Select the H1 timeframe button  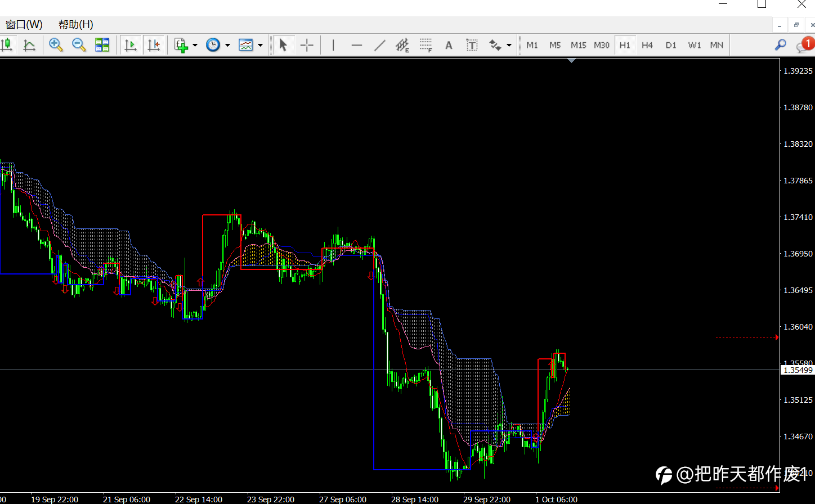click(x=625, y=45)
